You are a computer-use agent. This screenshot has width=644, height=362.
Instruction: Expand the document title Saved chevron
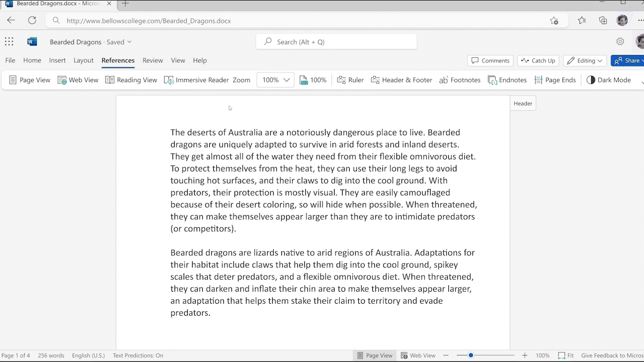pyautogui.click(x=129, y=42)
